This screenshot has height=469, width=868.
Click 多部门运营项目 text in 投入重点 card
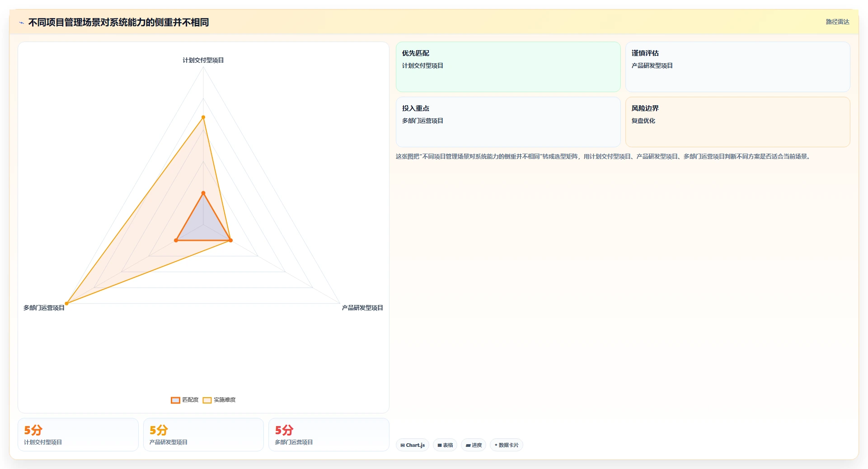[x=422, y=121]
